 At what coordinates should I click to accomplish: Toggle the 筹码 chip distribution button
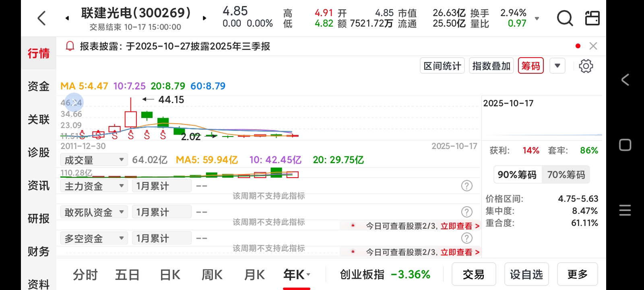(x=531, y=66)
